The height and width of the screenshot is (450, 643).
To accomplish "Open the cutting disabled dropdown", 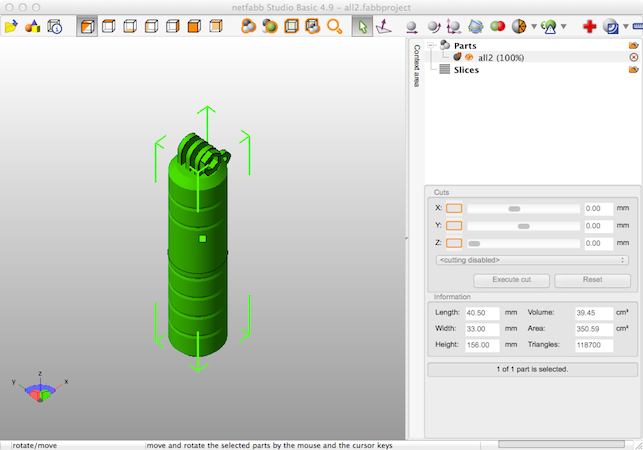I will [x=532, y=260].
